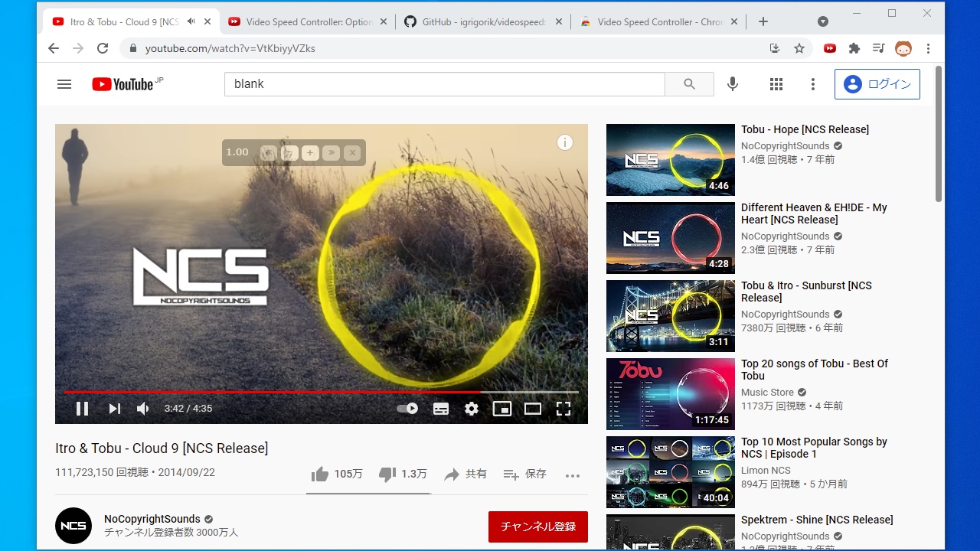Skip to the next video

[114, 409]
